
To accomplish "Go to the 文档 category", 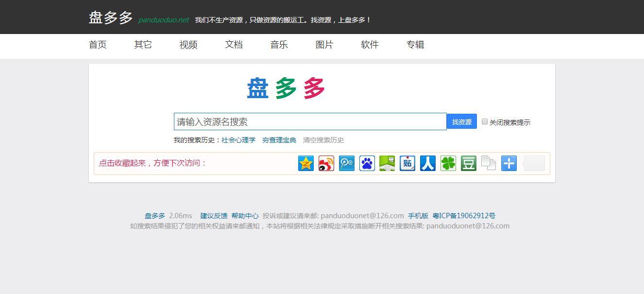I will tap(234, 45).
